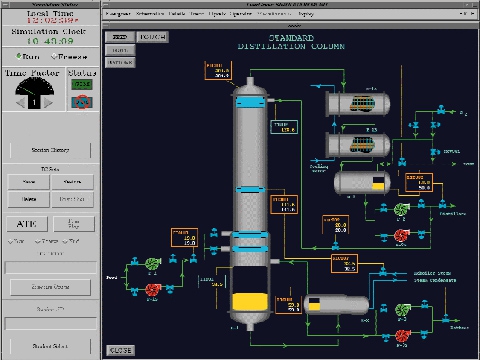The image size is (480, 360).
Task: Click the reboiler steam control valve
Action: click(383, 272)
